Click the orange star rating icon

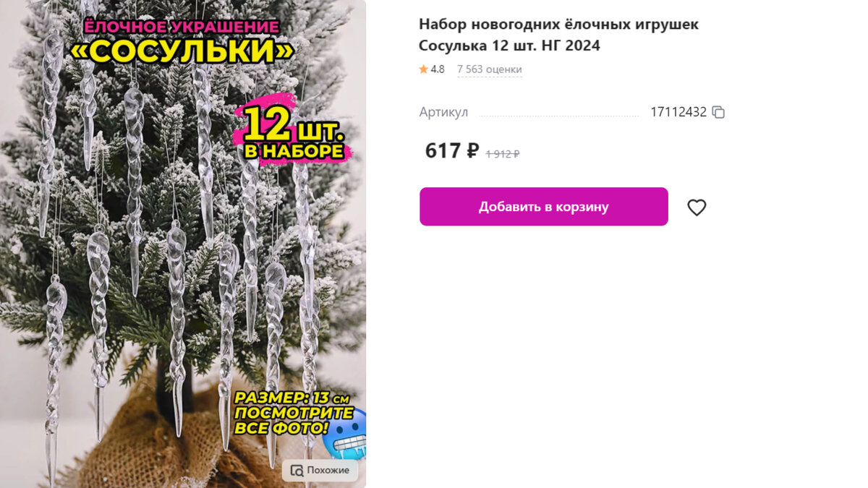423,69
